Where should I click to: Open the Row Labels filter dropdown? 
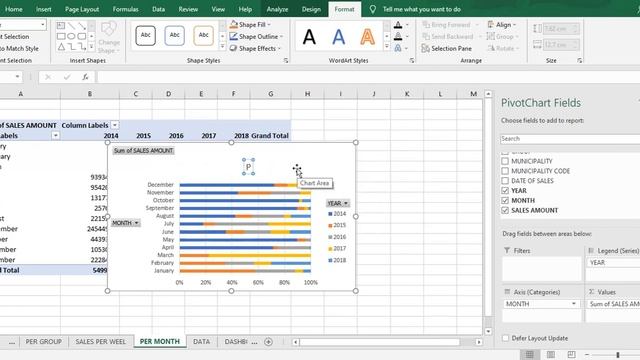click(x=56, y=136)
